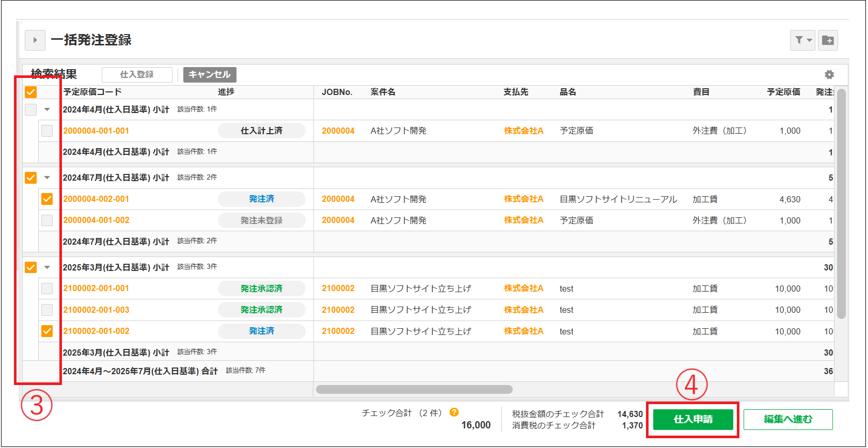The height and width of the screenshot is (448, 868).
Task: Click the 編集へ進む button
Action: 787,420
